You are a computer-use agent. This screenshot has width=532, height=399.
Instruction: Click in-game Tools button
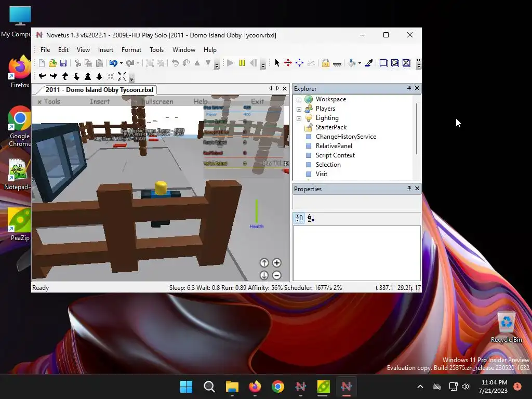point(49,101)
